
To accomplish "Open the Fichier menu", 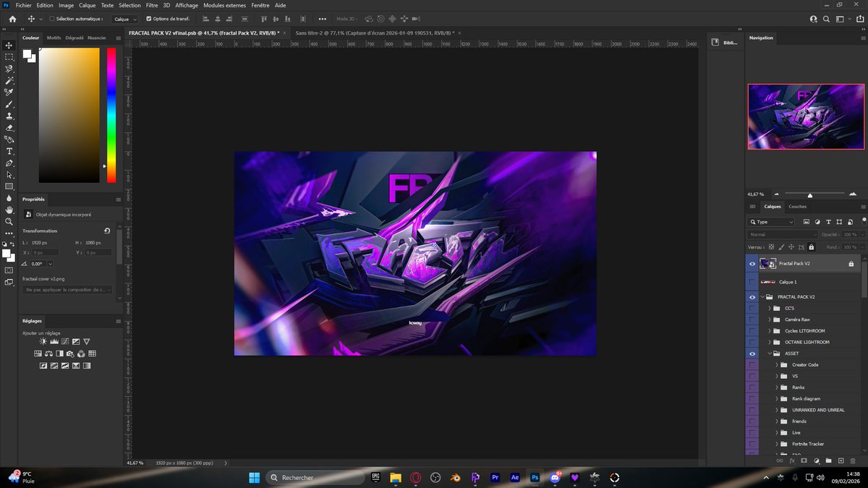I will [23, 5].
